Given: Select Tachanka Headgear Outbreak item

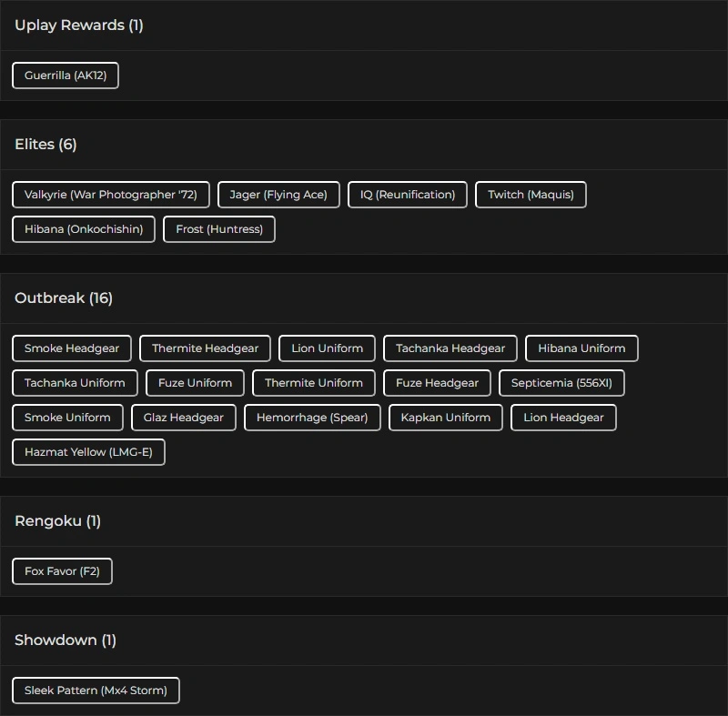Looking at the screenshot, I should tap(450, 348).
